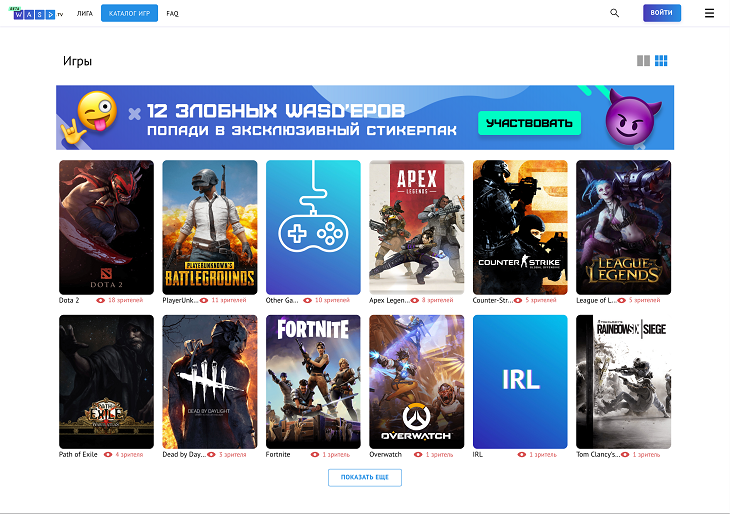Screen dimensions: 730x514
Task: Open the hamburger menu icon
Action: pyautogui.click(x=709, y=13)
